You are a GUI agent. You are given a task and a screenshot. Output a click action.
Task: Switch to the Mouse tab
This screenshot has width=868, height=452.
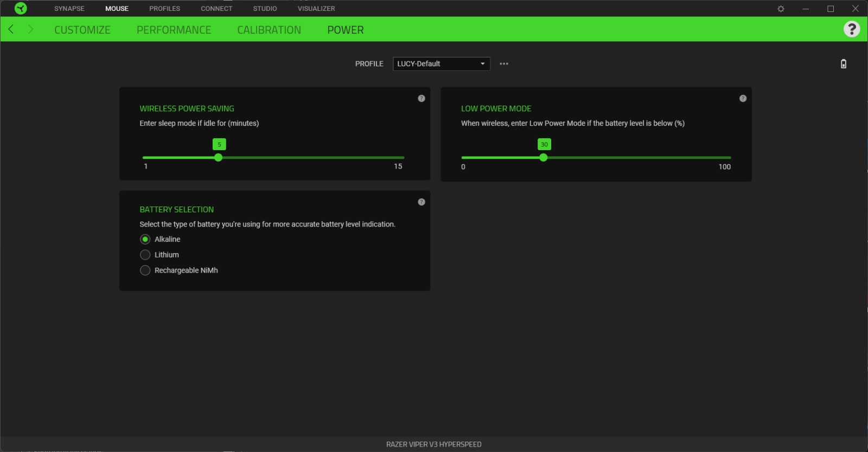[x=117, y=9]
